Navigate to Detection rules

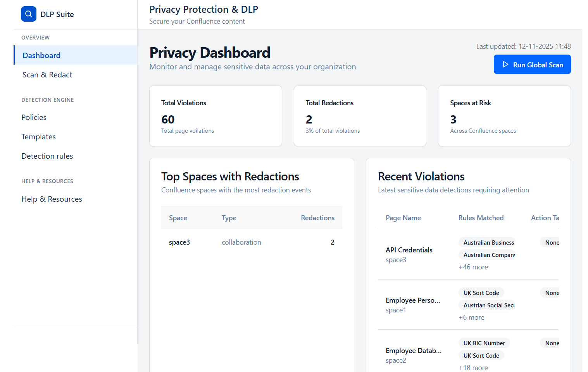click(x=47, y=156)
